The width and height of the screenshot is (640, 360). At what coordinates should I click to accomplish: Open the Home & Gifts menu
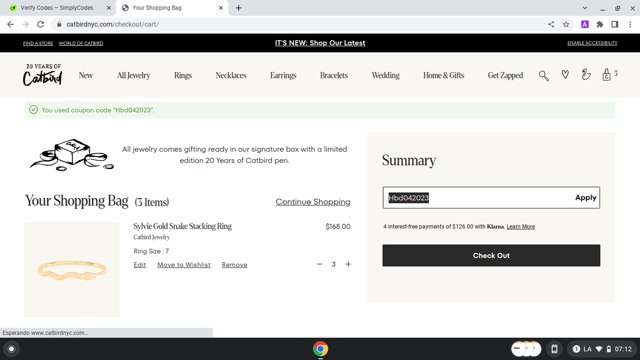tap(444, 76)
